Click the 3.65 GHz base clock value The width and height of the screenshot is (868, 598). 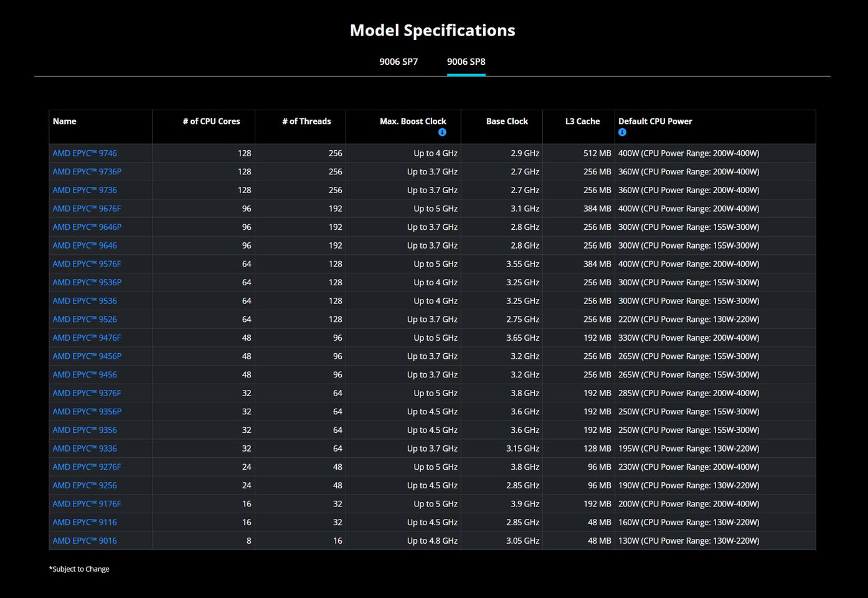(523, 338)
